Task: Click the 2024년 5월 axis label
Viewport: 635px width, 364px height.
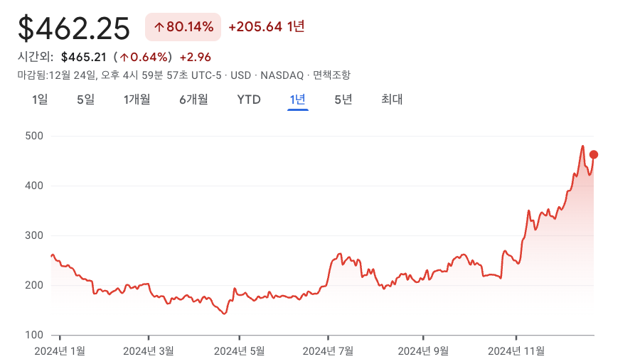Action: coord(239,350)
